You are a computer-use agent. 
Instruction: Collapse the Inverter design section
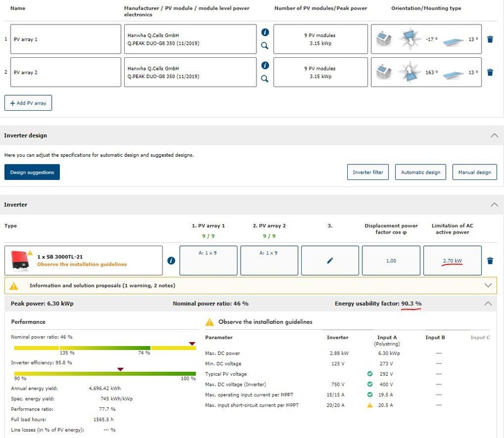coord(493,135)
